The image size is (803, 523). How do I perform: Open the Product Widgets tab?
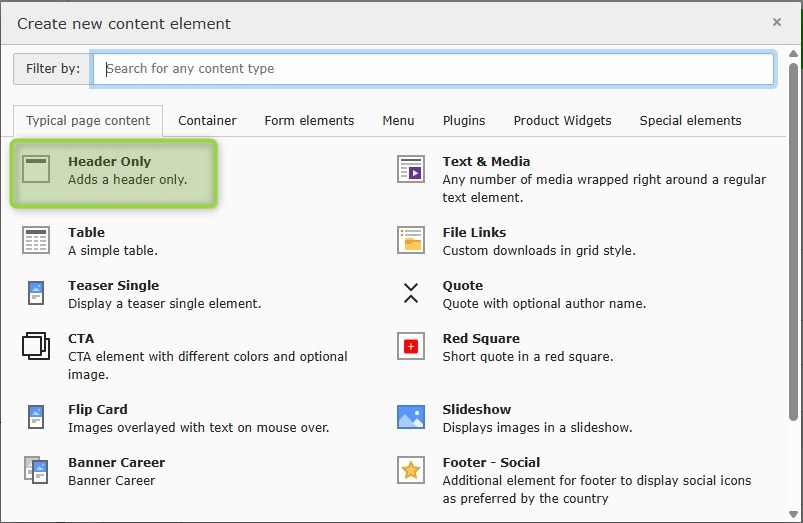coord(562,121)
